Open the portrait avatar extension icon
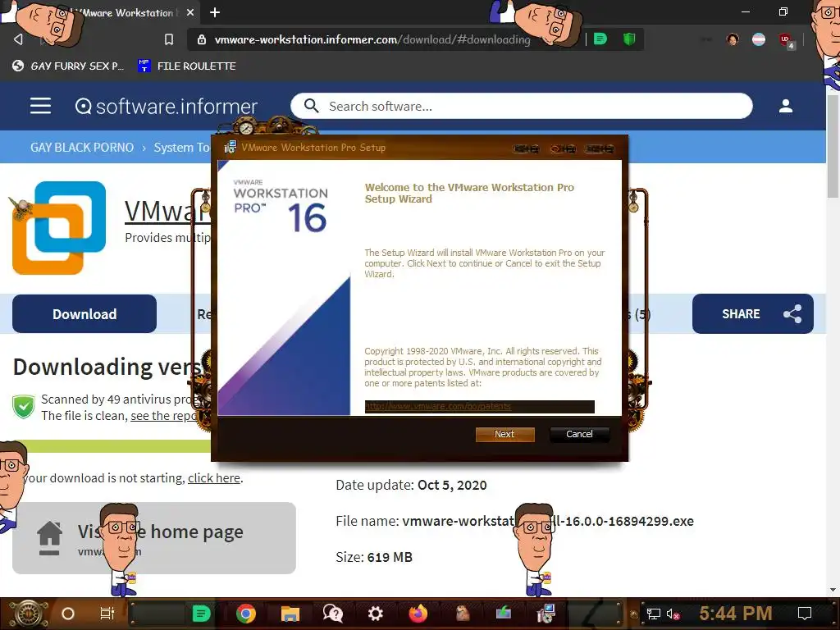Viewport: 840px width, 630px height. (733, 39)
